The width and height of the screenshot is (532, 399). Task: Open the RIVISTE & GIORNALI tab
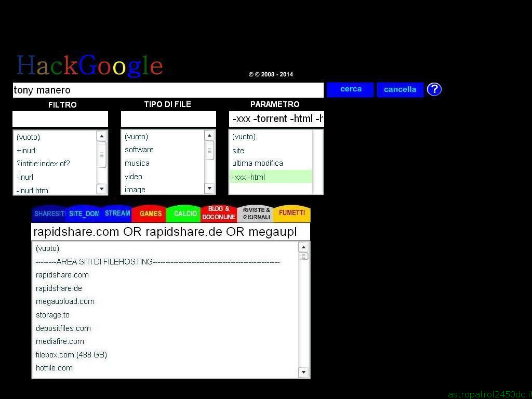click(x=256, y=214)
